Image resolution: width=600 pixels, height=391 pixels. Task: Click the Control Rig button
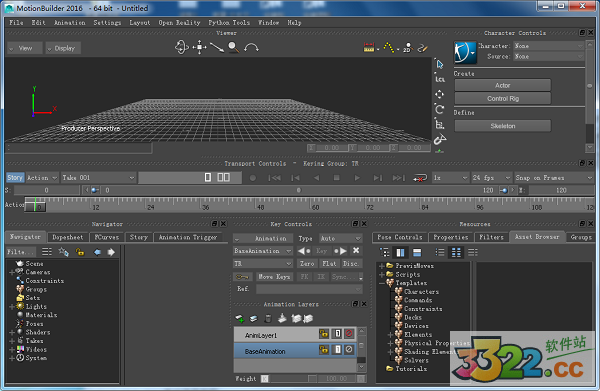pyautogui.click(x=502, y=98)
